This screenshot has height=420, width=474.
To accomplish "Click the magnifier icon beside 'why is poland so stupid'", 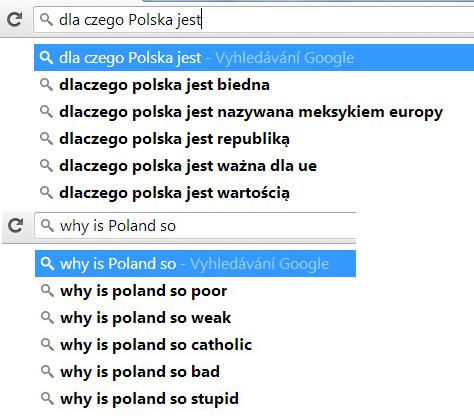I will click(47, 398).
